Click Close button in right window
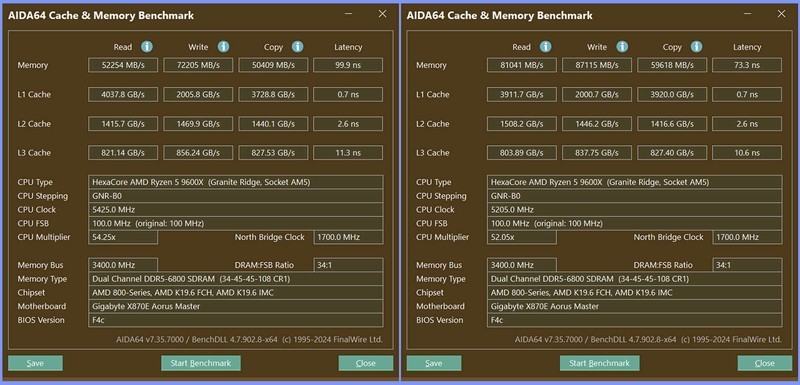 (x=765, y=363)
